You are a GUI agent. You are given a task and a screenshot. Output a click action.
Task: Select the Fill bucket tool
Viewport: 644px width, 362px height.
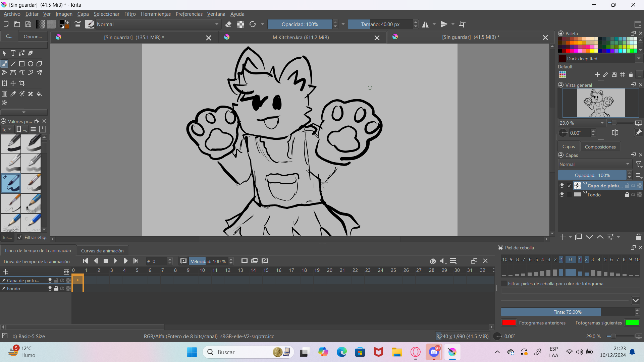pos(39,94)
